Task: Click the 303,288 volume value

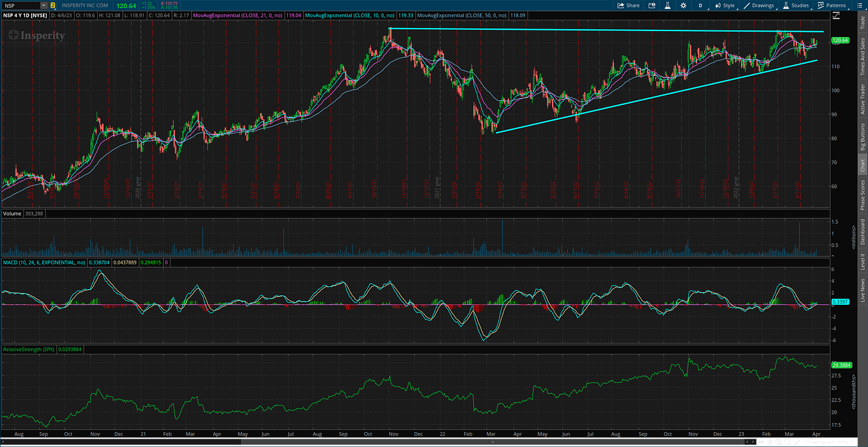Action: pyautogui.click(x=35, y=213)
